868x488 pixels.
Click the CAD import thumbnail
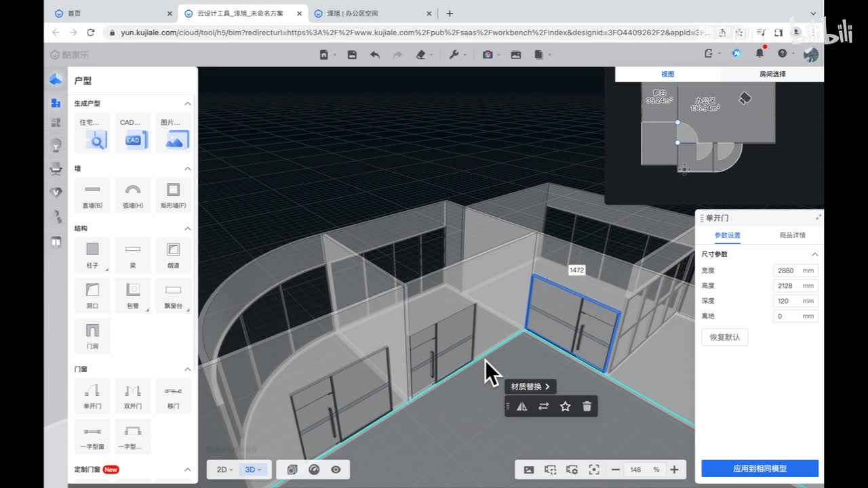tap(133, 133)
